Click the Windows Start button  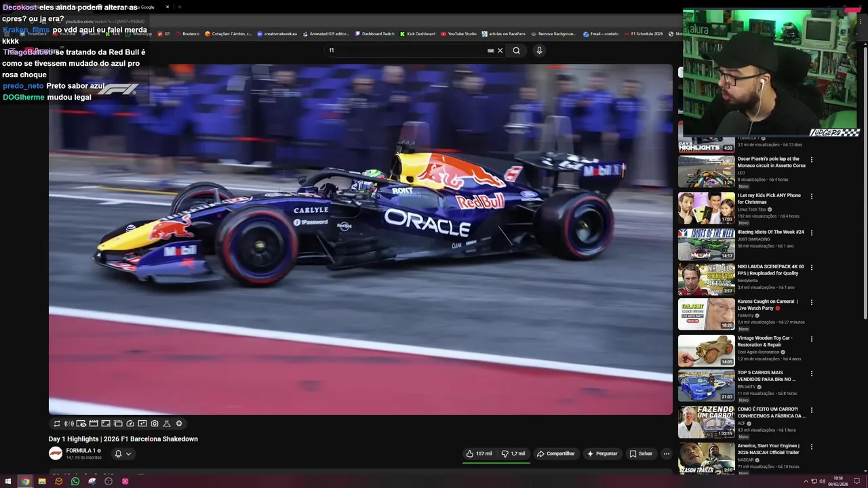pyautogui.click(x=8, y=481)
